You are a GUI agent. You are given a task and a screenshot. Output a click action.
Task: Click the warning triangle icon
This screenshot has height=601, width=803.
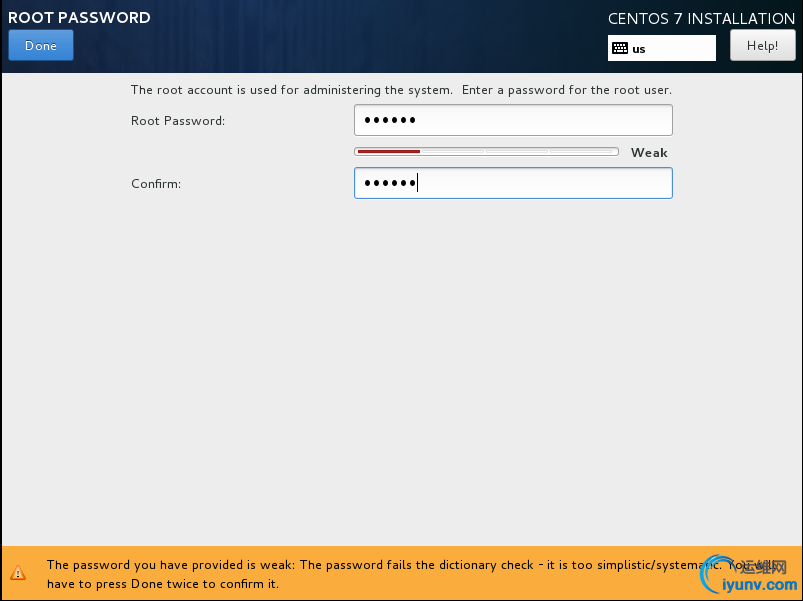pos(18,572)
